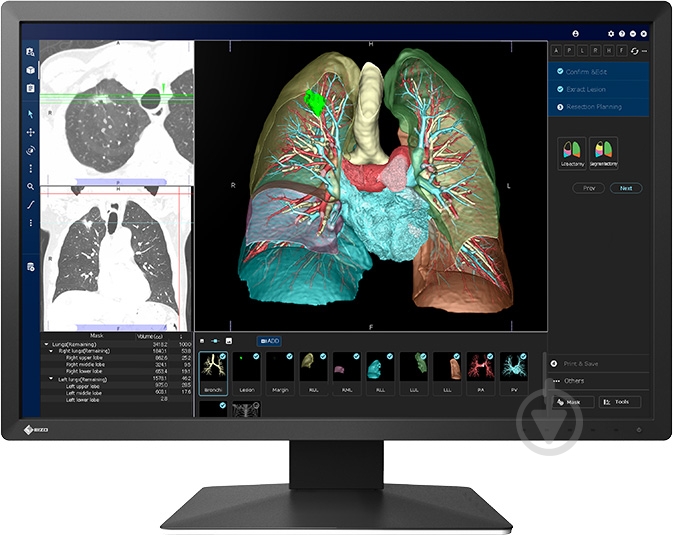Select the pan move tool
The image size is (673, 535).
tap(30, 132)
